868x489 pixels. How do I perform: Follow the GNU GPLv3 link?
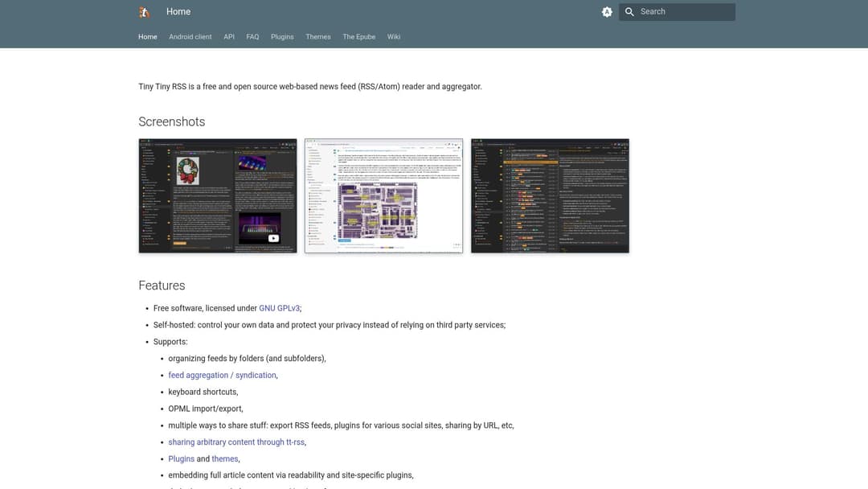click(279, 309)
